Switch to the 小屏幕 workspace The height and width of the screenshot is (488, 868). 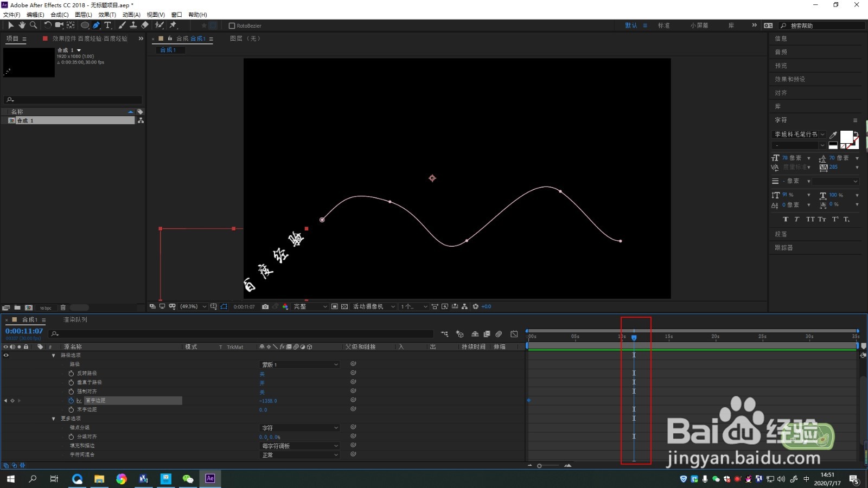(699, 25)
